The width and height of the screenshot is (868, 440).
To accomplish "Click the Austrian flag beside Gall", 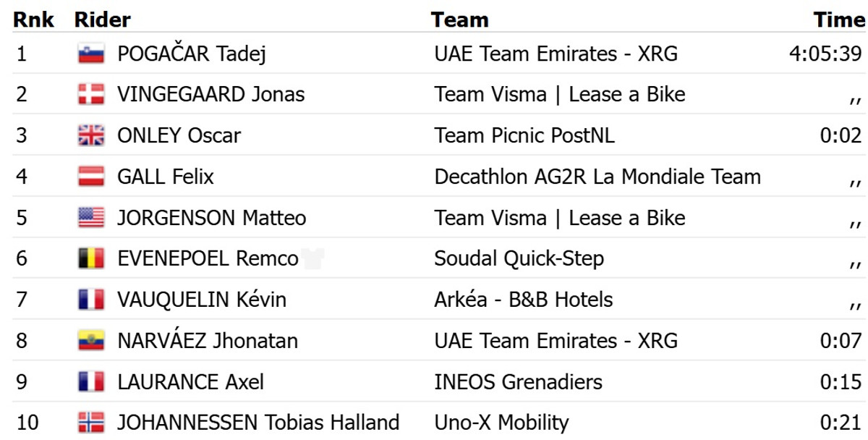I will (91, 177).
